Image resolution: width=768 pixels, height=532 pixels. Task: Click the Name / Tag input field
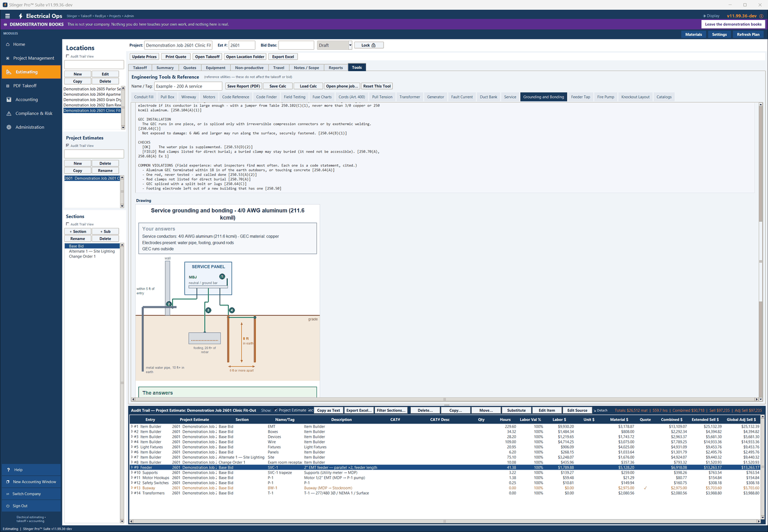pyautogui.click(x=188, y=86)
